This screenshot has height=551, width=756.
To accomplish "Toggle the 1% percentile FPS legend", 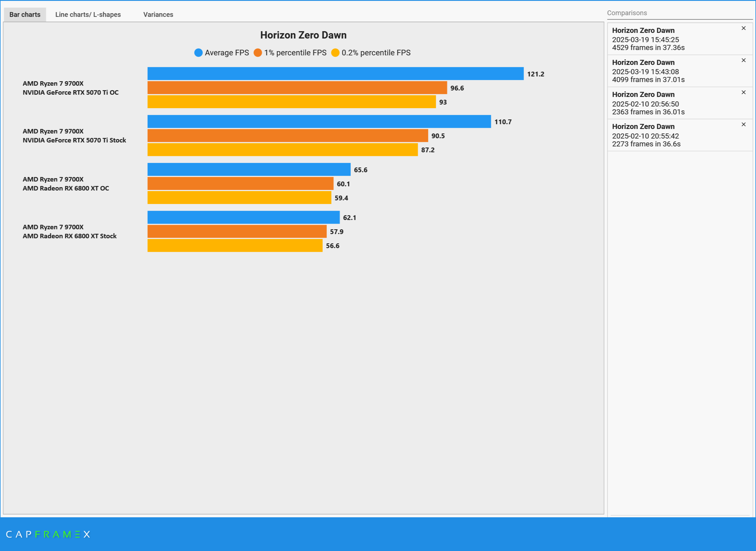I will pos(258,53).
